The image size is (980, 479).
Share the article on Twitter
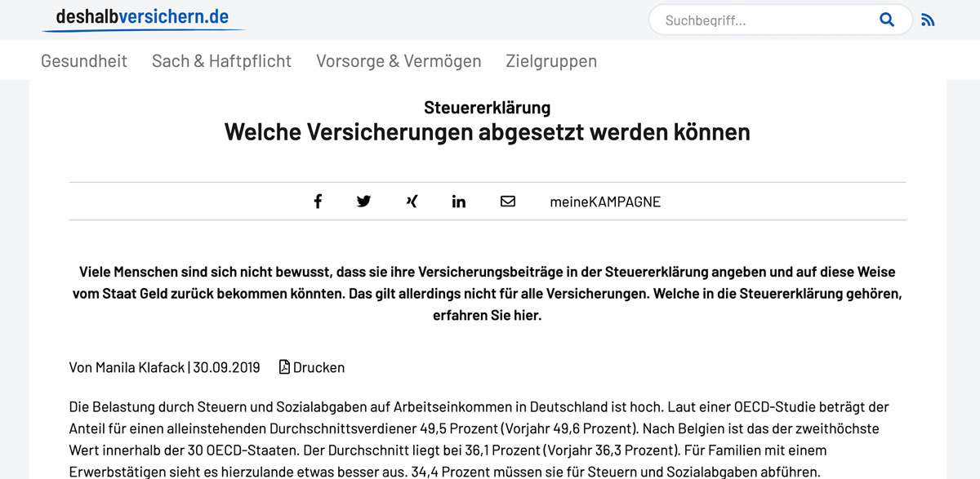[363, 201]
